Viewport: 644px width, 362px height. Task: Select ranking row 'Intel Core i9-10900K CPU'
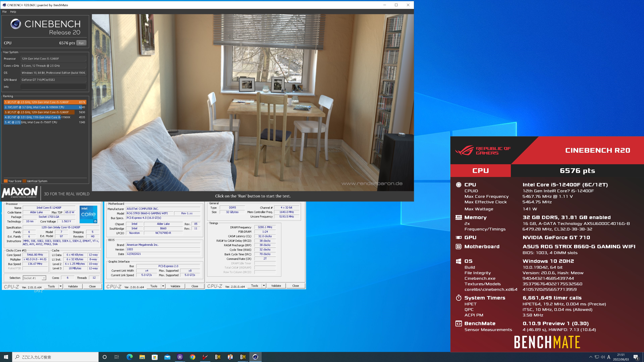(45, 107)
